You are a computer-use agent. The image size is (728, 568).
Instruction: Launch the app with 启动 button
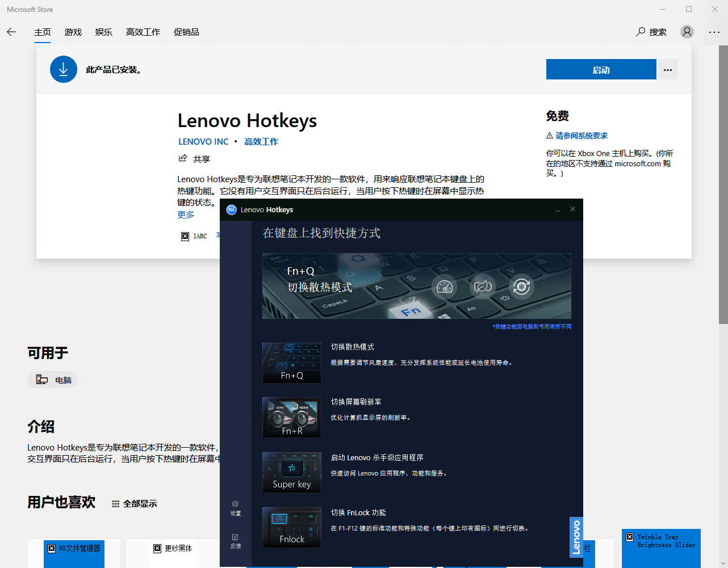(601, 70)
